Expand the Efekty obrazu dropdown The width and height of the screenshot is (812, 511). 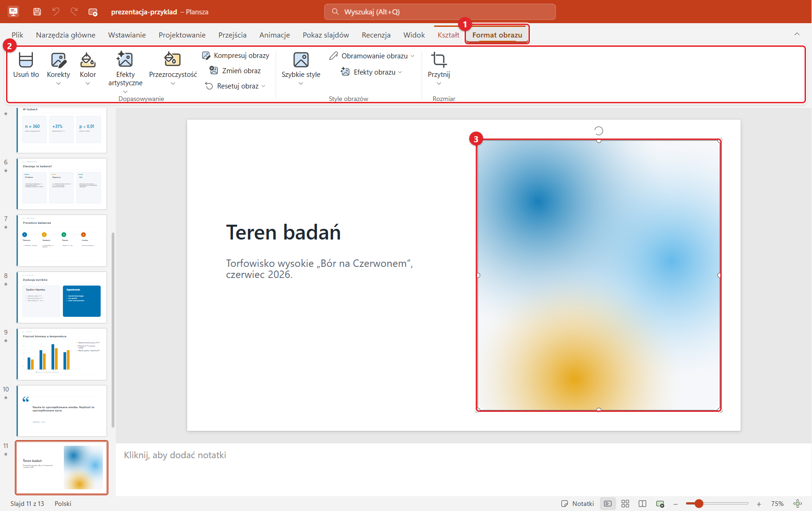(400, 72)
